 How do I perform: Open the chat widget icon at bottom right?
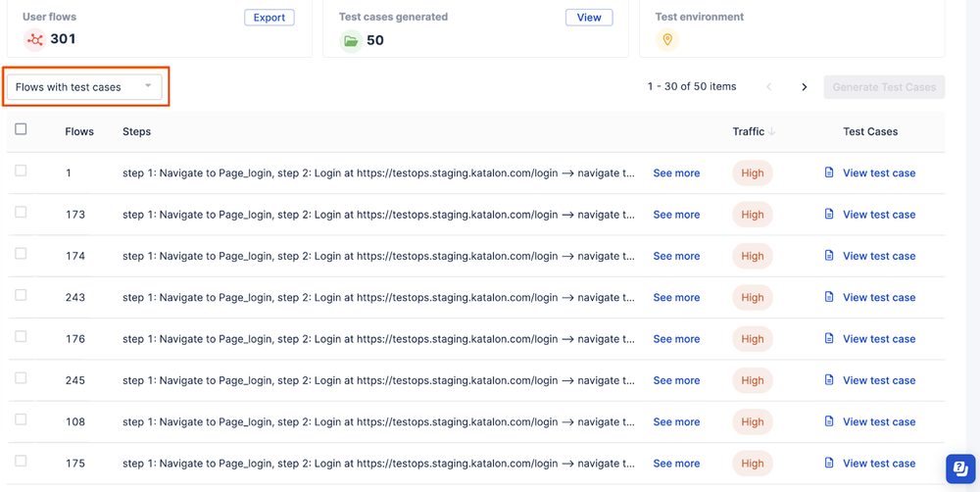tap(958, 468)
